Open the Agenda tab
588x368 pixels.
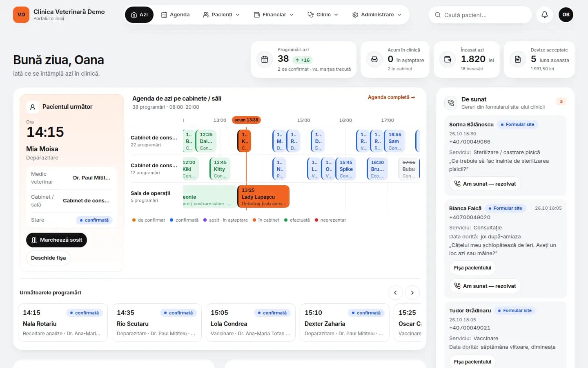[176, 15]
